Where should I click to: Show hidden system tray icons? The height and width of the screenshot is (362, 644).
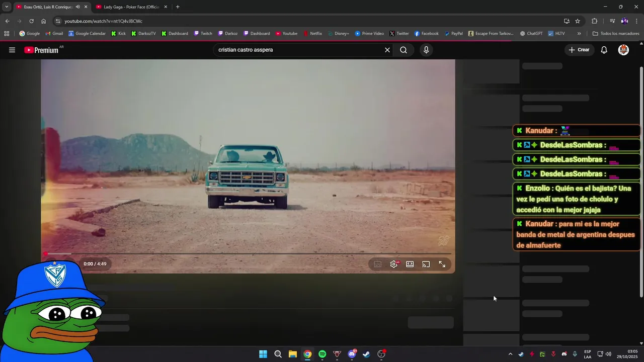click(510, 354)
